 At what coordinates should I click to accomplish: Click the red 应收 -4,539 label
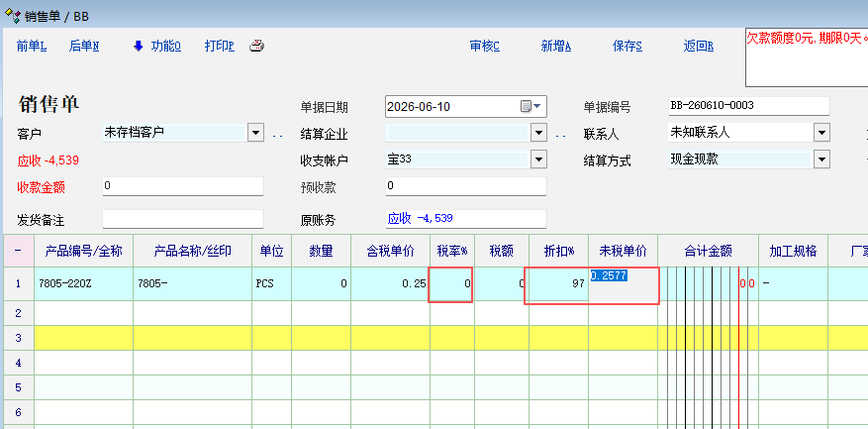click(48, 161)
